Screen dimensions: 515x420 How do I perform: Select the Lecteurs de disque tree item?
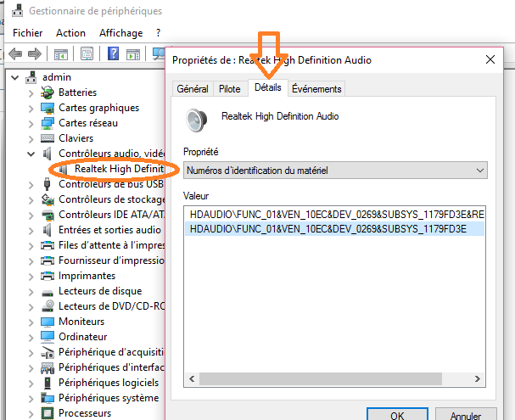click(x=100, y=291)
